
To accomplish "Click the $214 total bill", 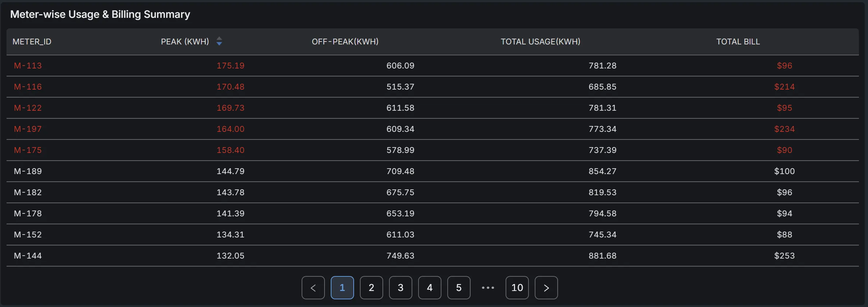I will pyautogui.click(x=785, y=87).
